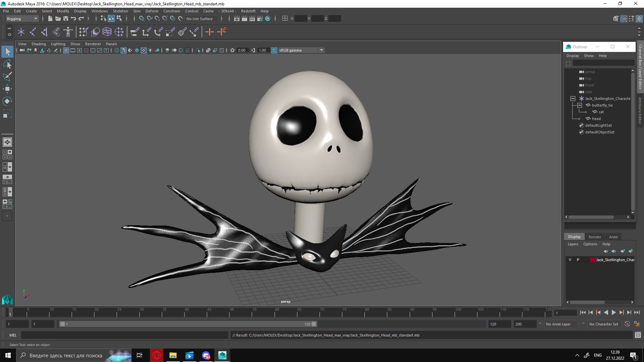This screenshot has height=362, width=644.
Task: Toggle Auto Keyframe button
Action: pyautogui.click(x=627, y=324)
